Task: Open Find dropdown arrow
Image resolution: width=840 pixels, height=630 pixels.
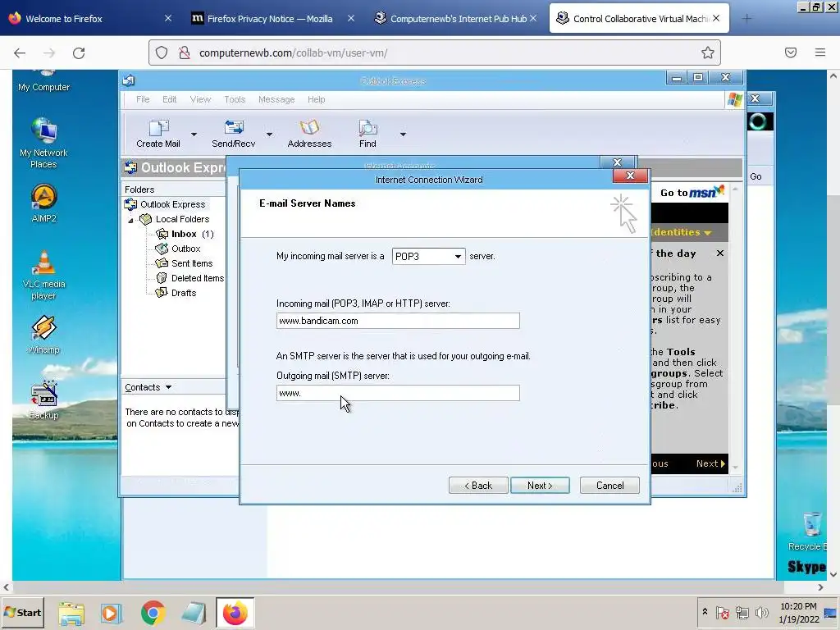Action: click(x=403, y=134)
